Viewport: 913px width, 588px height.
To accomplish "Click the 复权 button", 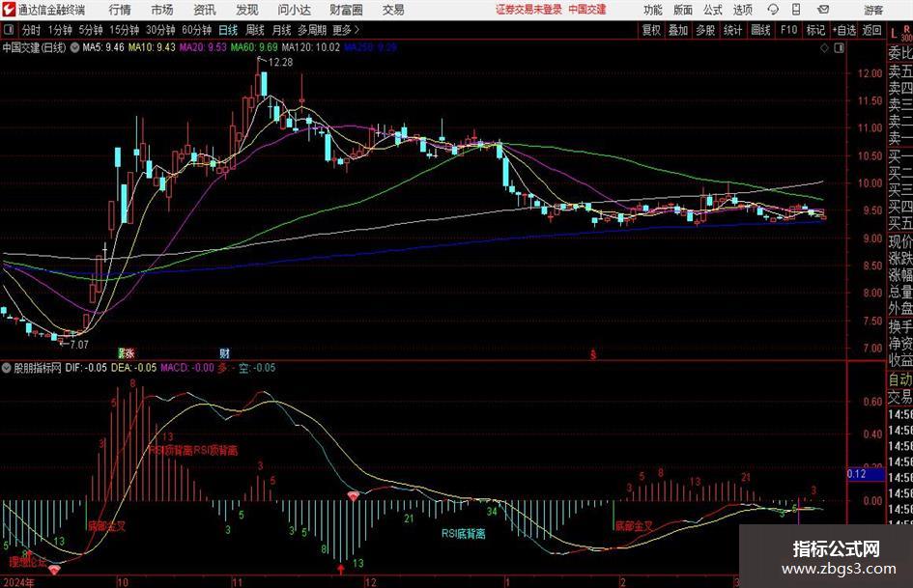I will point(651,30).
